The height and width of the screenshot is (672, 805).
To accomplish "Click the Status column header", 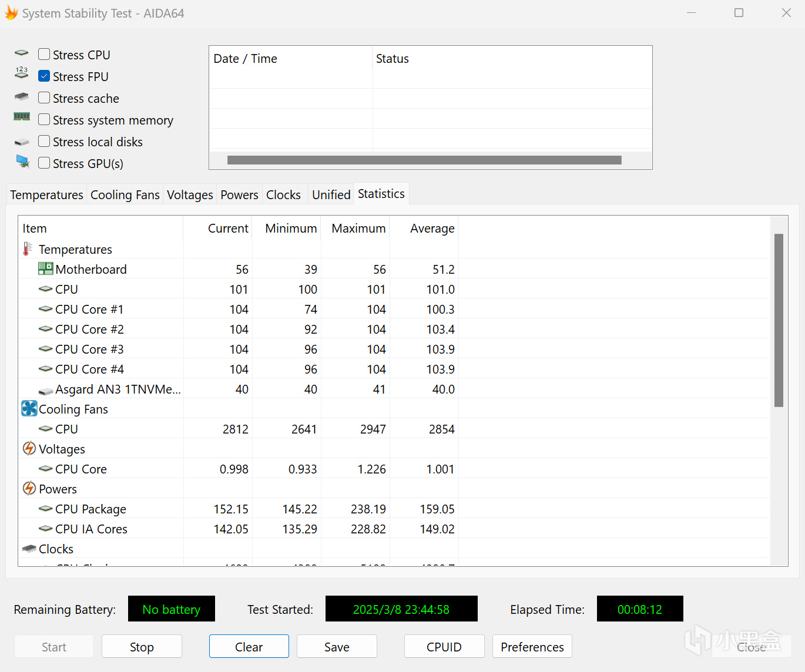I will 512,59.
